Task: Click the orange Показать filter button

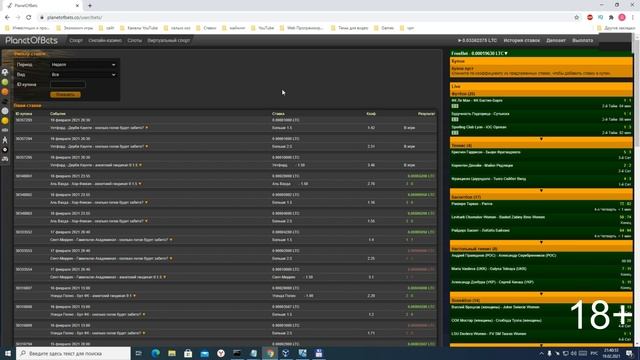Action: [65, 94]
